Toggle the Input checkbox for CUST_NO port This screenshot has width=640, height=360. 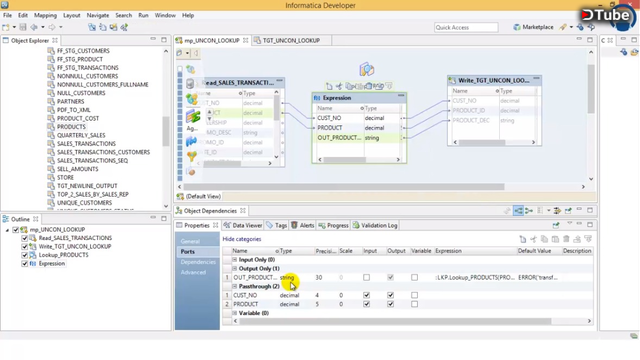367,295
